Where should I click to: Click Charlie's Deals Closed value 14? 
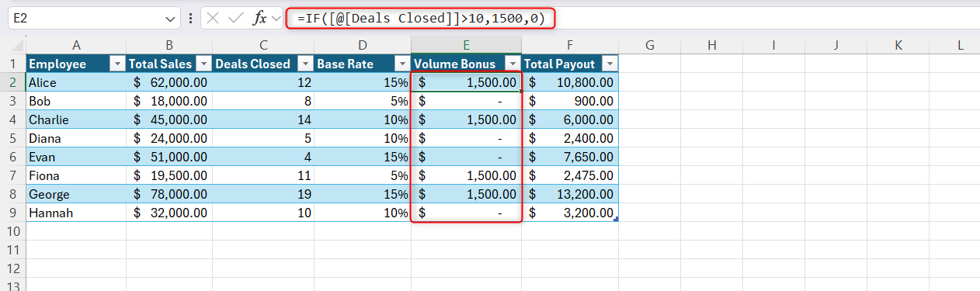[263, 120]
